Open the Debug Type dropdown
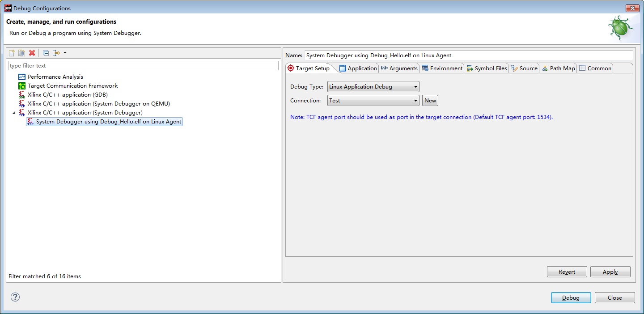 coord(373,87)
